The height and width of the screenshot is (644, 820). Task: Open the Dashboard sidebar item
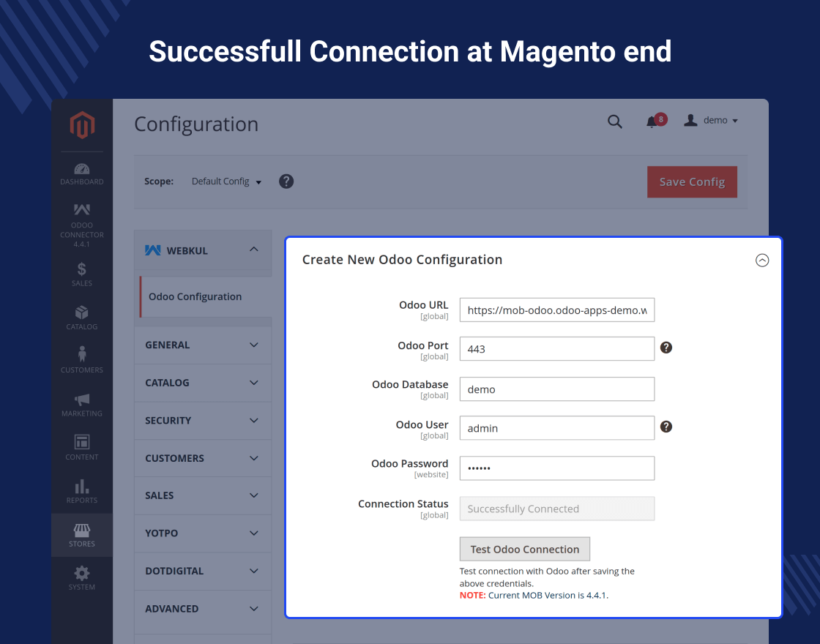point(82,174)
